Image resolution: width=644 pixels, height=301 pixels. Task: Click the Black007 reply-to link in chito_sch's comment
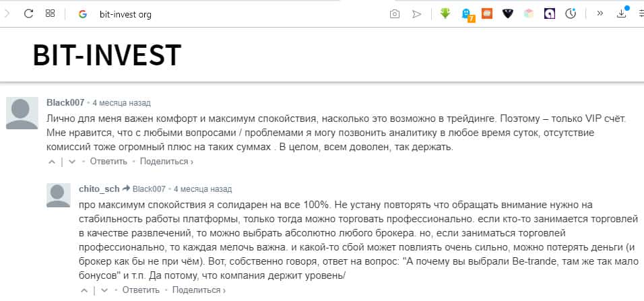149,189
